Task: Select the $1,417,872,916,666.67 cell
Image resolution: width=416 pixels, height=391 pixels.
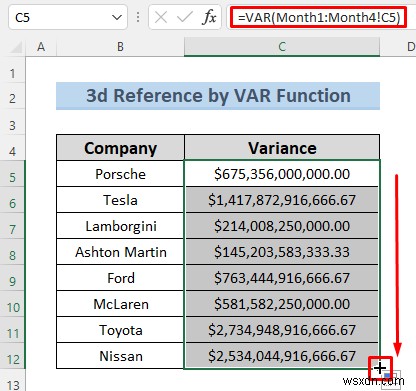Action: [x=282, y=200]
